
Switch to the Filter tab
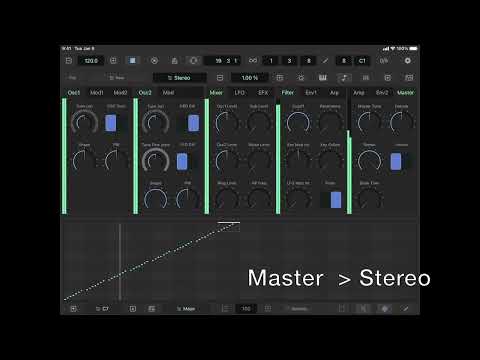(x=288, y=93)
